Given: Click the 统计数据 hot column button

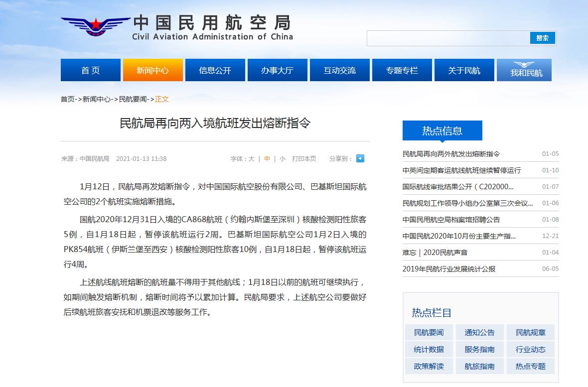Looking at the screenshot, I should pos(429,350).
